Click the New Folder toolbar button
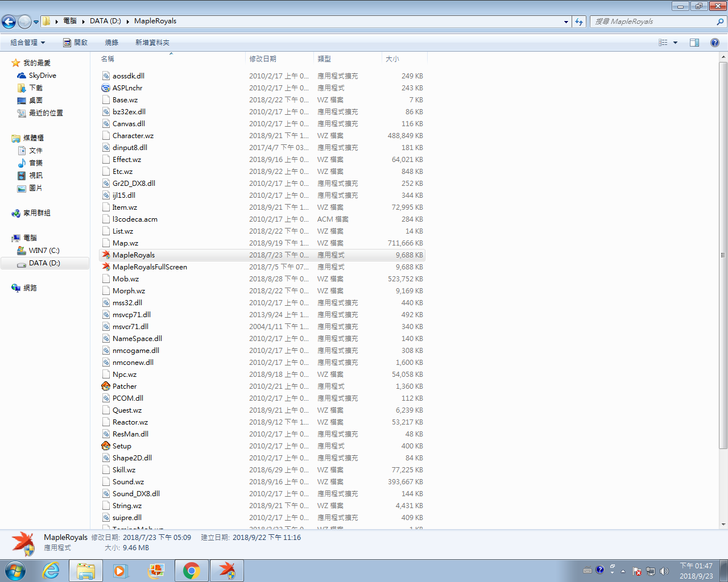The height and width of the screenshot is (582, 728). point(152,43)
